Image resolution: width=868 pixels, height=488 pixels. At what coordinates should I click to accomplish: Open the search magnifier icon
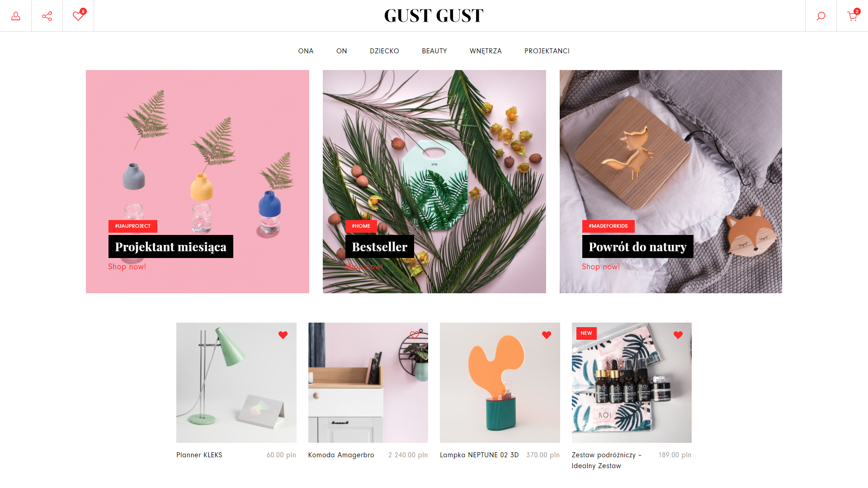tap(821, 16)
